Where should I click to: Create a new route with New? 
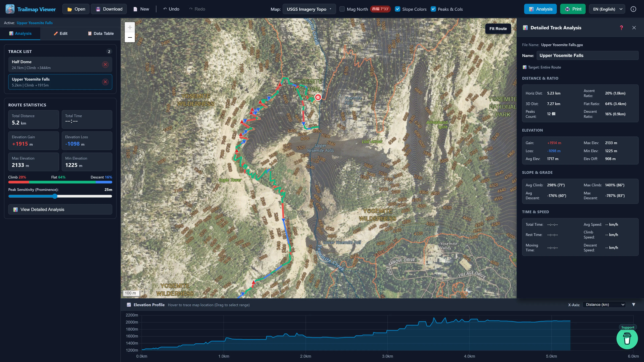[x=141, y=9]
